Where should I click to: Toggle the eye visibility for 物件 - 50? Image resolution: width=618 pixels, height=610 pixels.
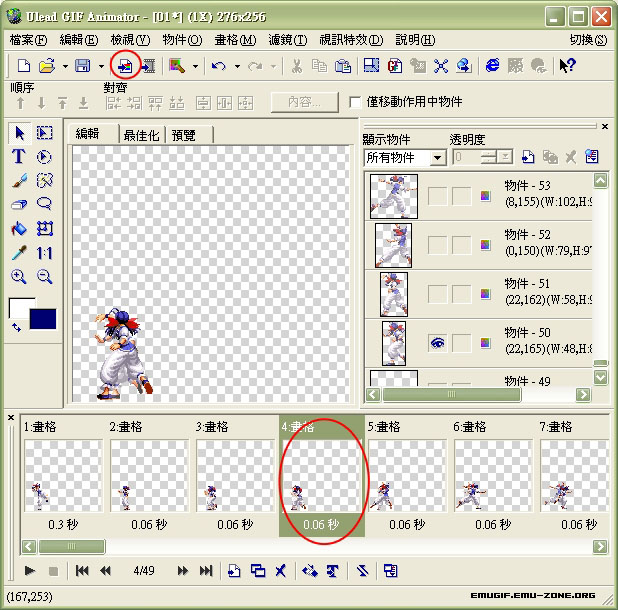pos(437,343)
